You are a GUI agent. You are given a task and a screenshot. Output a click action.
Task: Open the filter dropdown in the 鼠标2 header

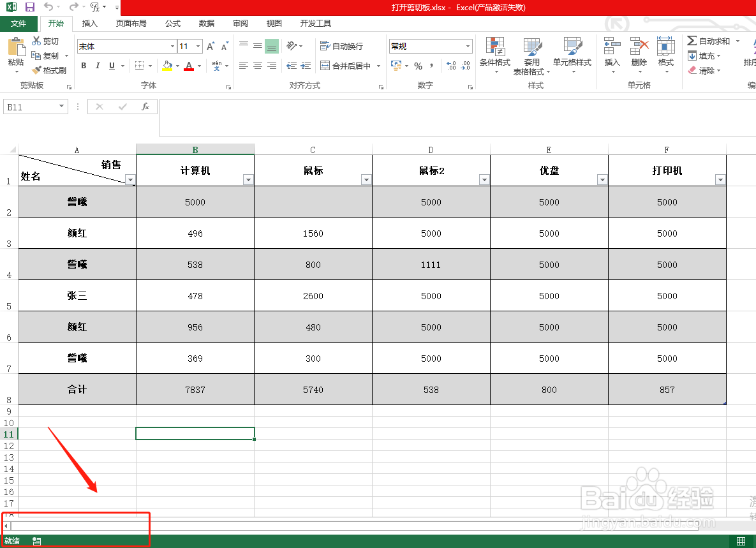(484, 180)
